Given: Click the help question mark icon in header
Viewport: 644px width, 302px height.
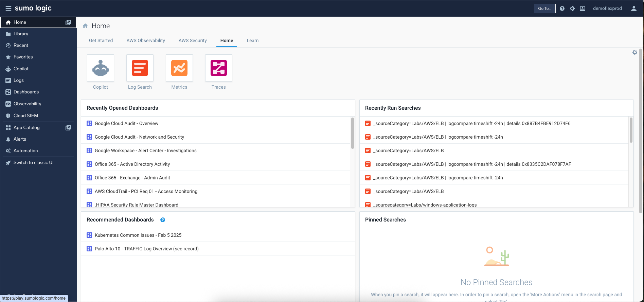Looking at the screenshot, I should point(562,8).
